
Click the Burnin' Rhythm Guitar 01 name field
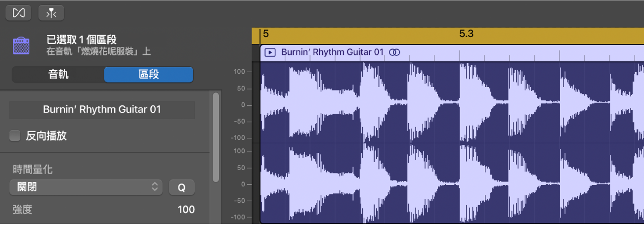click(x=102, y=110)
